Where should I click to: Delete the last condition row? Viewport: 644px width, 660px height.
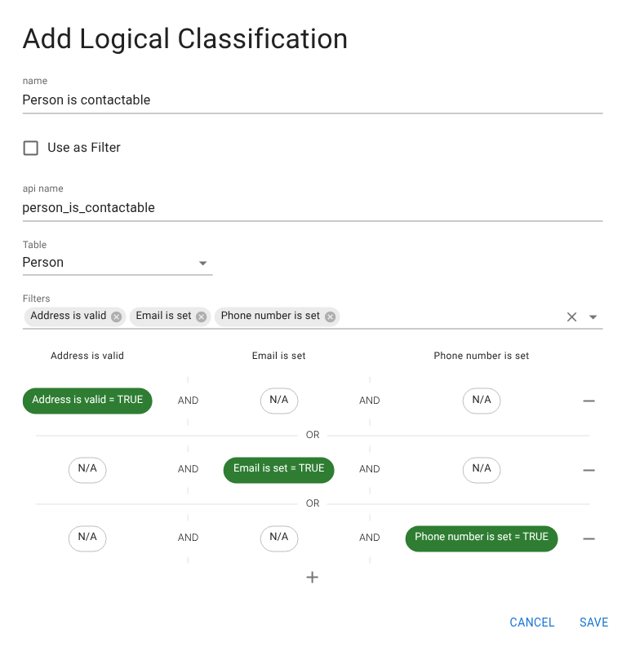tap(588, 538)
